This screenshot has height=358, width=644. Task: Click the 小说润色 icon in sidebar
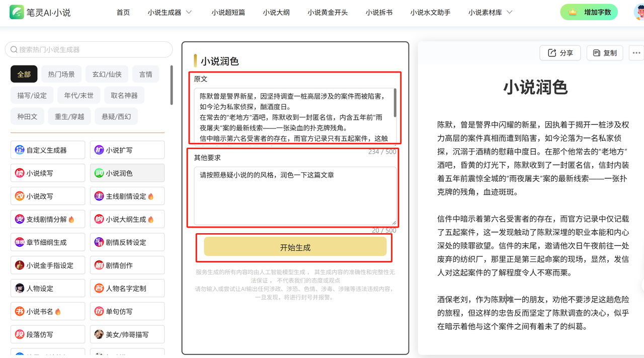[99, 173]
